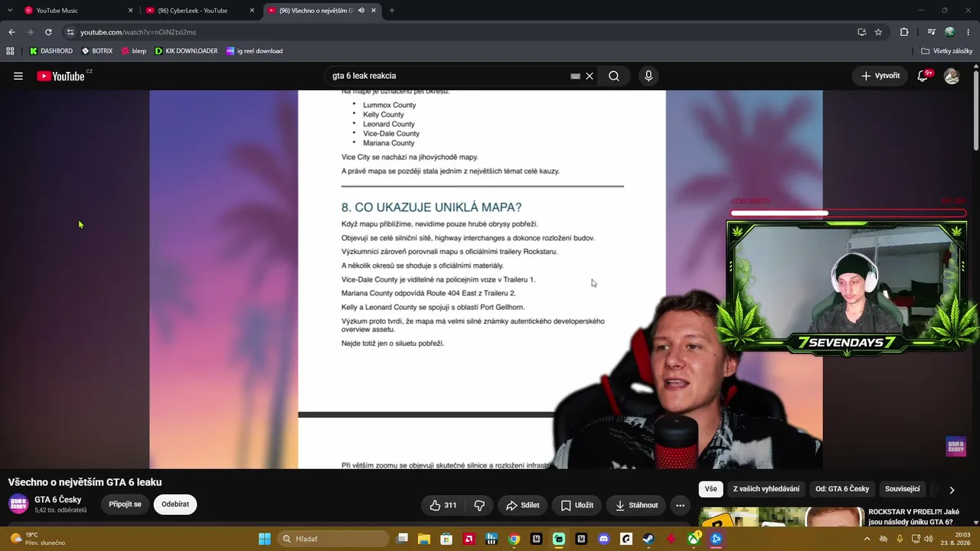
Task: Open the ROCKSTAR V PRDELI video title
Action: 914,517
